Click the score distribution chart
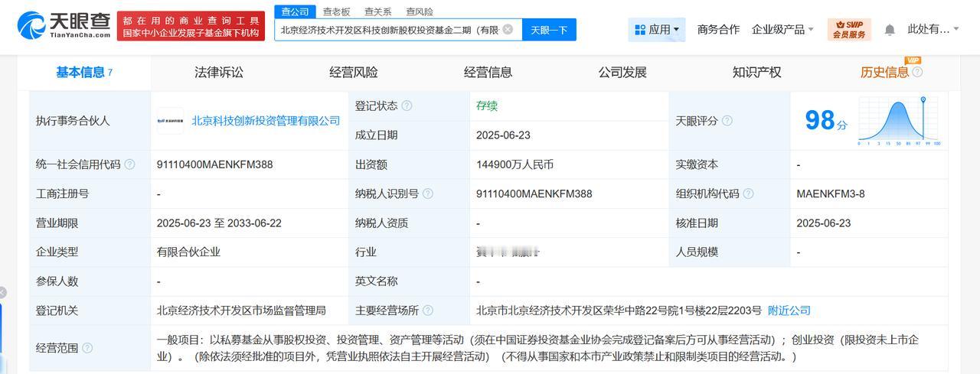980x374 pixels. coord(900,121)
